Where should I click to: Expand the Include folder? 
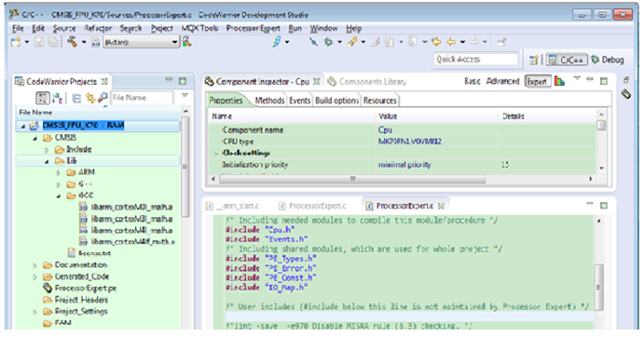click(47, 150)
